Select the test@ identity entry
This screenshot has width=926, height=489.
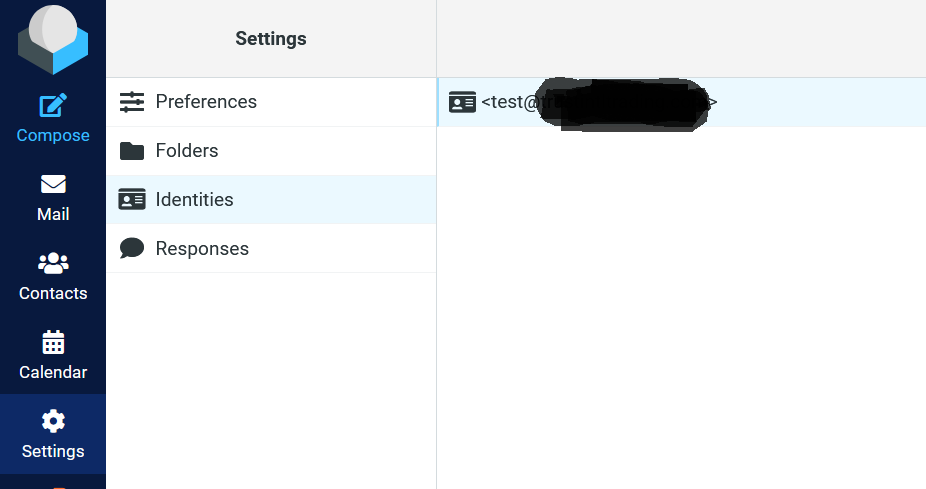[x=682, y=102]
